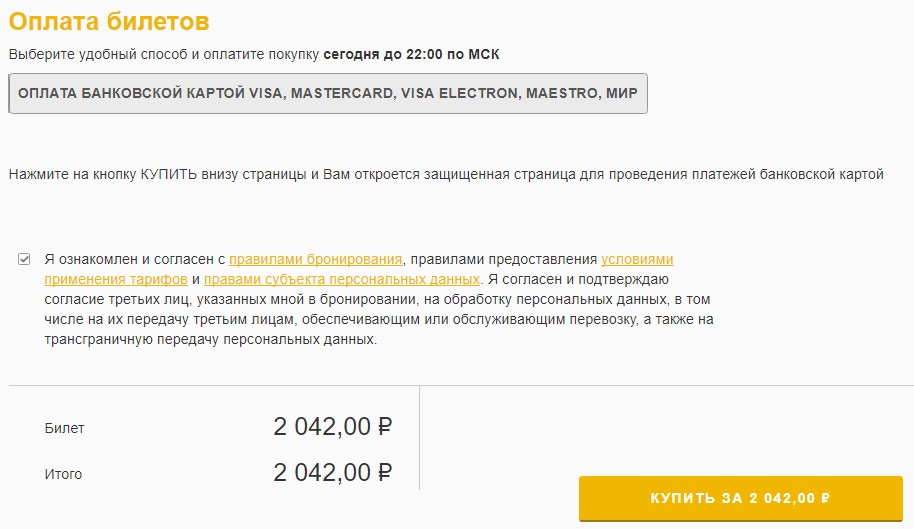Tick the agreement checkbox for booking rules
914x529 pixels.
pos(24,259)
